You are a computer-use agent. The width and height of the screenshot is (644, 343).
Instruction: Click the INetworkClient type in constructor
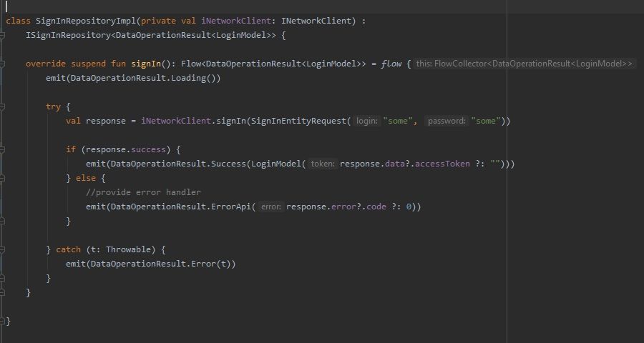coord(316,21)
